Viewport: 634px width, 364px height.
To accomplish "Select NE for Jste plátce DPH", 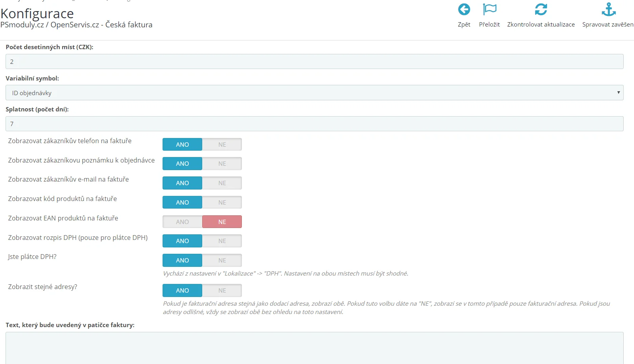I will [222, 261].
